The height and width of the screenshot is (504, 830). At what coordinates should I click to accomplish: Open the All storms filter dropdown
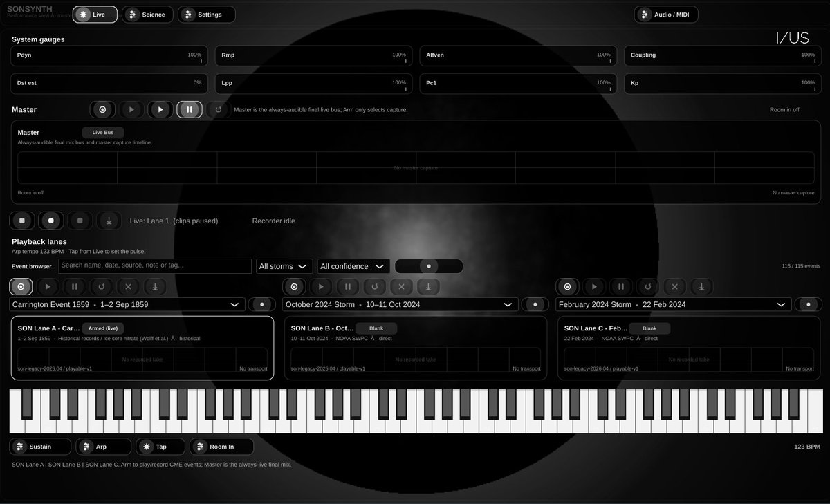tap(284, 266)
